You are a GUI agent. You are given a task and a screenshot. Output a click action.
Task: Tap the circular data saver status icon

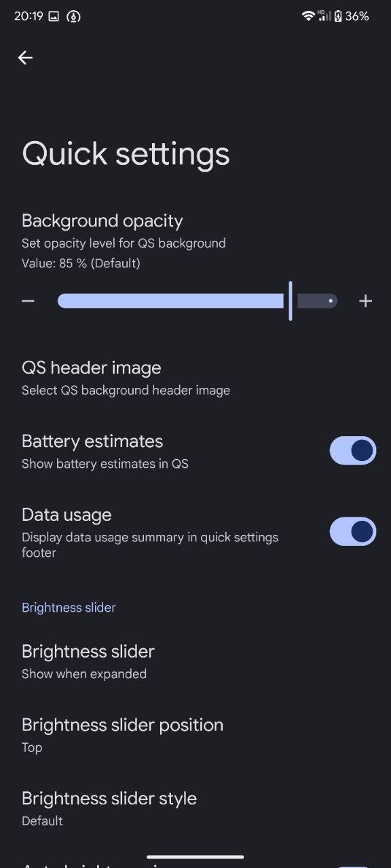(x=73, y=16)
